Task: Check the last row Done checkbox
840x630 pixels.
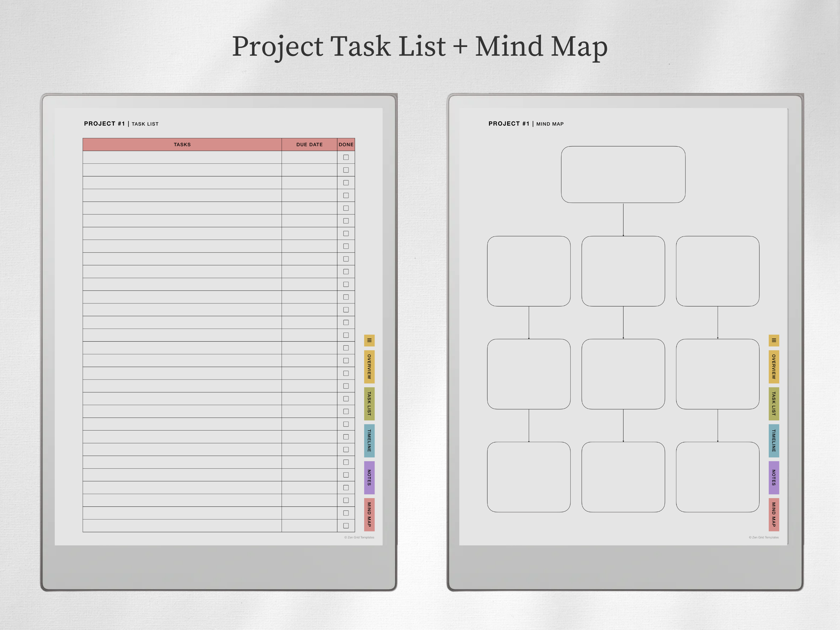Action: pos(346,526)
